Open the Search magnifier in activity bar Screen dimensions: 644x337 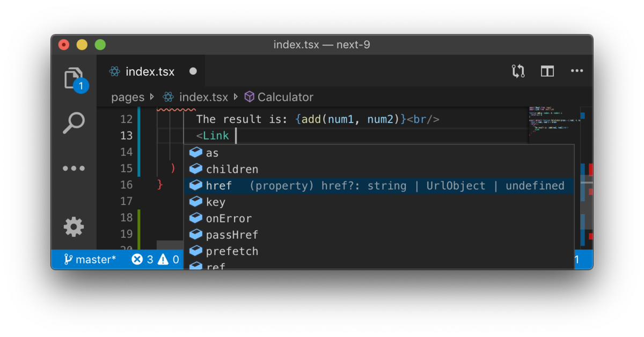pos(74,123)
